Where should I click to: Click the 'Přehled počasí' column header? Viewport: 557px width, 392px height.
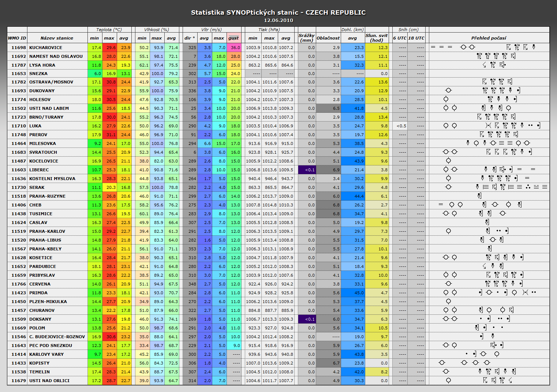(489, 38)
